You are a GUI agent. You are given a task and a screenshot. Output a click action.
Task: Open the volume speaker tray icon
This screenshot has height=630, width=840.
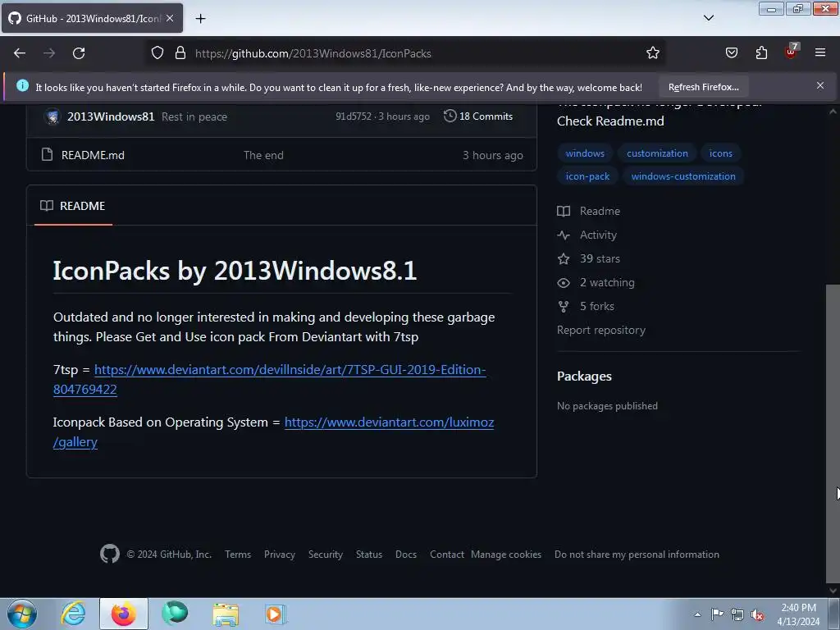[x=756, y=614]
